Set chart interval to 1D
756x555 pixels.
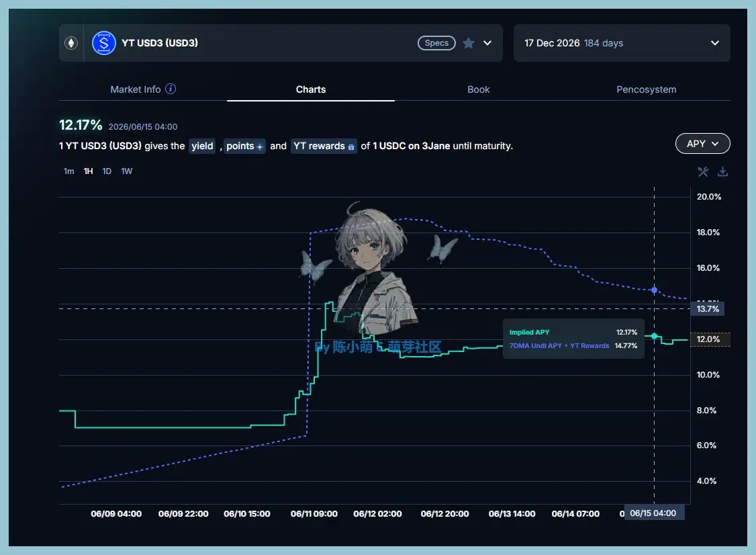(x=107, y=171)
